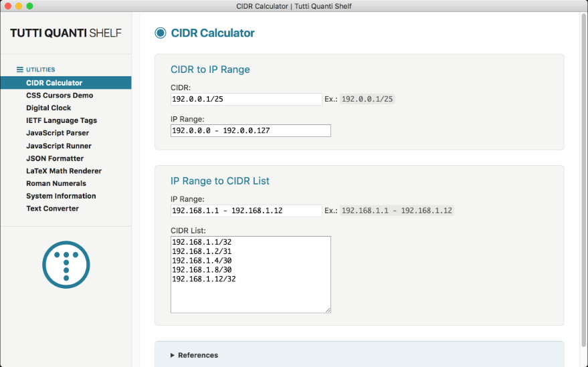Click the 192.168.1.2/31 line in CIDR list

(202, 251)
